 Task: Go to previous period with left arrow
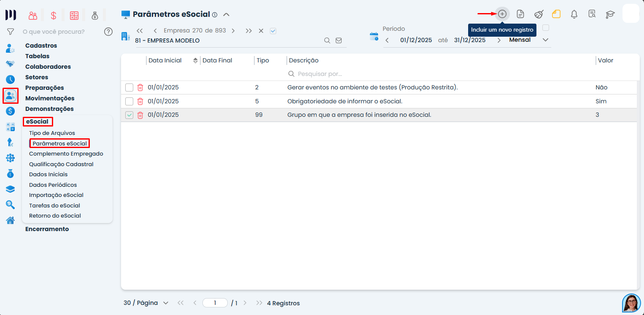387,40
